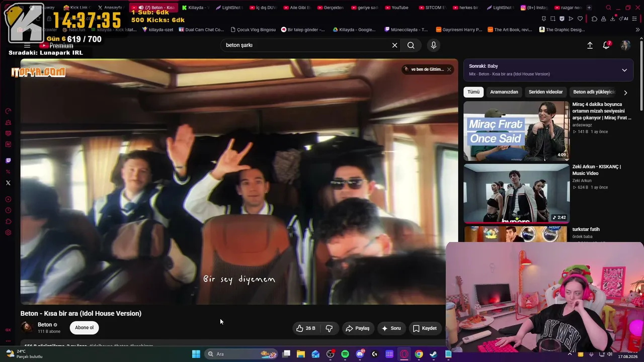
Task: Open the YouTube Premium logo home link
Action: (x=56, y=45)
